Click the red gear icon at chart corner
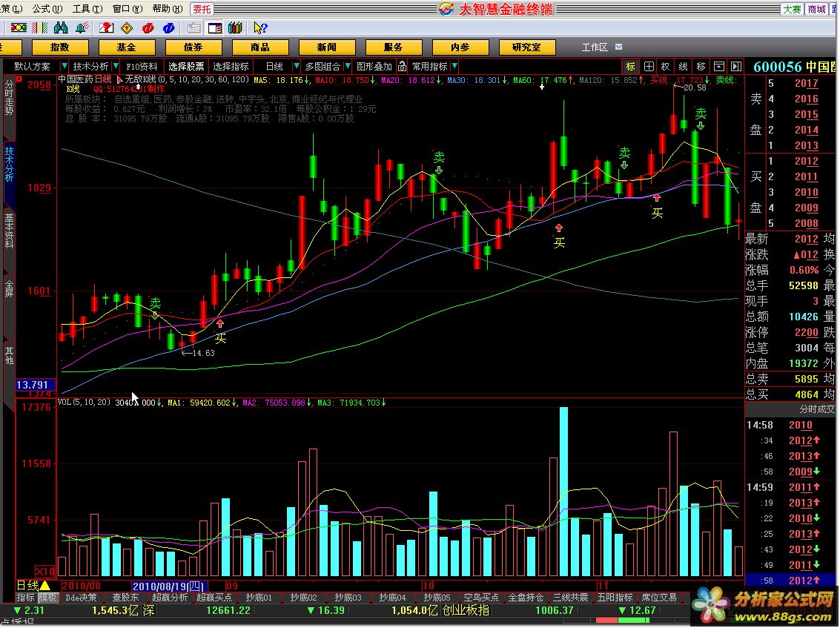The width and height of the screenshot is (840, 628). pyautogui.click(x=19, y=79)
